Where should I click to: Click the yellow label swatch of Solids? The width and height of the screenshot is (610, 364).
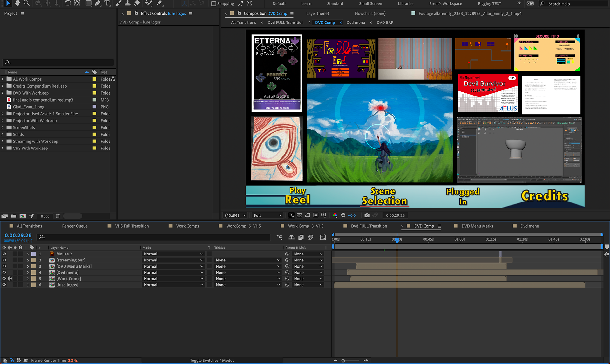pos(94,134)
